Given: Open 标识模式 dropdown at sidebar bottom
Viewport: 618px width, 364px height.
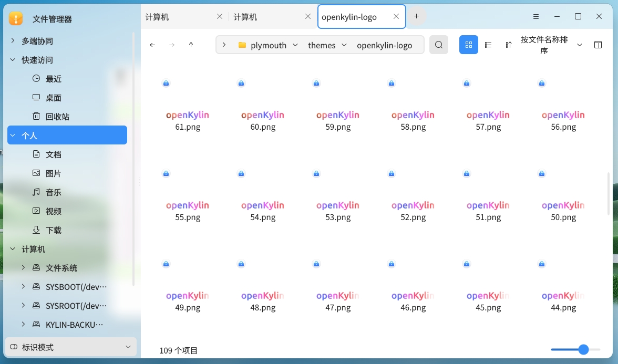Looking at the screenshot, I should [x=70, y=347].
